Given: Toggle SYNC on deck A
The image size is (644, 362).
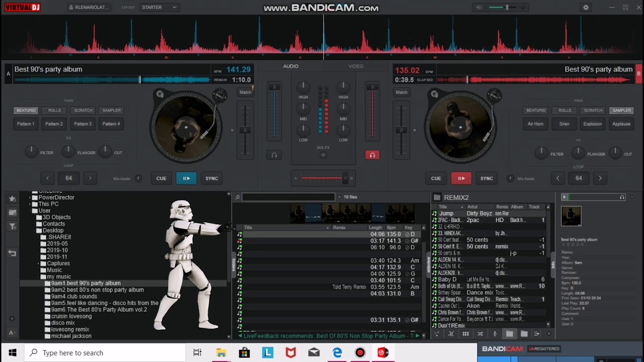Looking at the screenshot, I should click(x=212, y=178).
